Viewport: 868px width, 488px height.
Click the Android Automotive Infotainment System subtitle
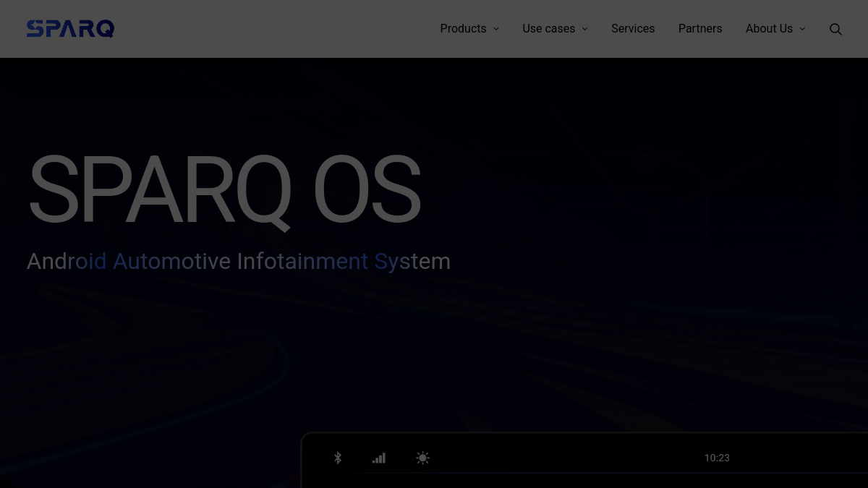[239, 261]
